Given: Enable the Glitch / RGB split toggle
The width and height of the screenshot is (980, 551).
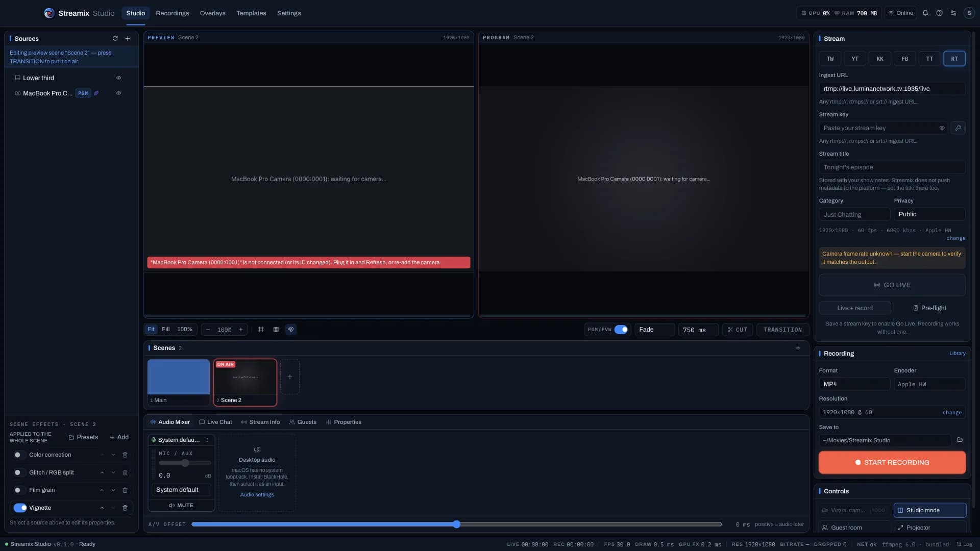Looking at the screenshot, I should tap(20, 473).
